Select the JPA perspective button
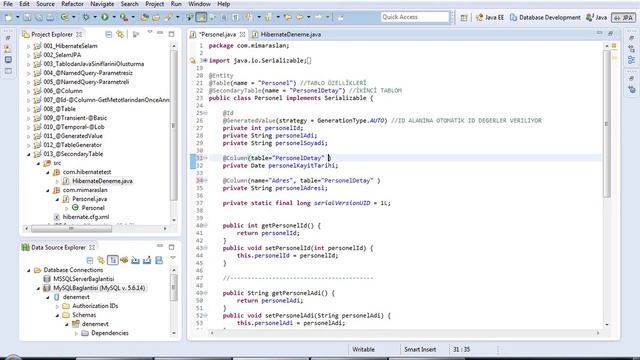 pyautogui.click(x=623, y=18)
